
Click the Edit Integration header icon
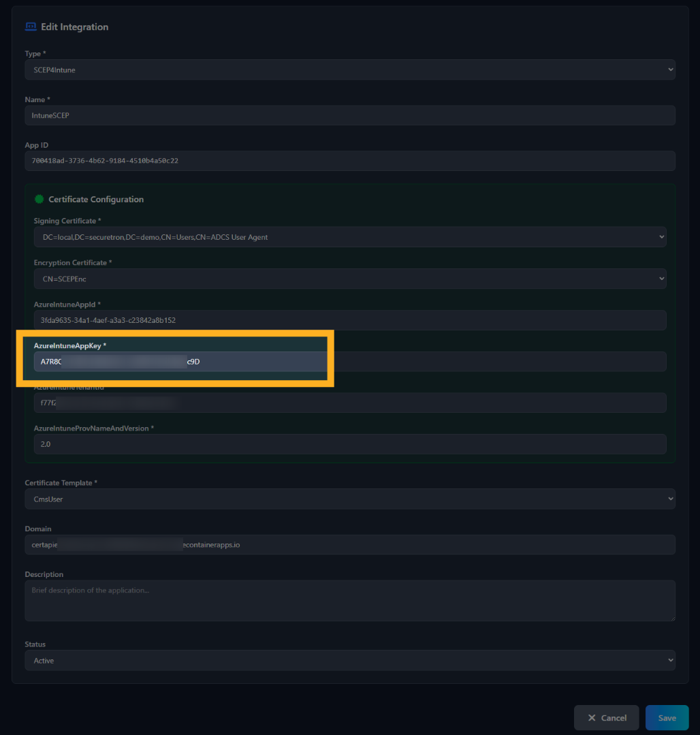click(31, 27)
